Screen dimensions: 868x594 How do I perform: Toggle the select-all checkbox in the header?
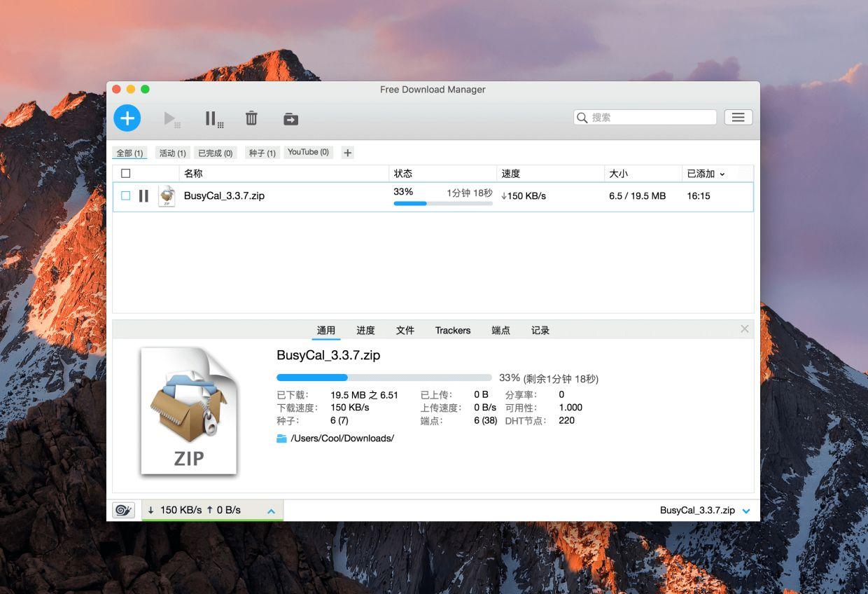(x=126, y=173)
